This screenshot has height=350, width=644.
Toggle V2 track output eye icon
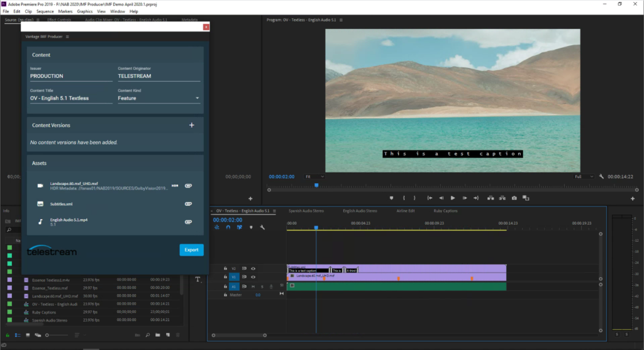coord(253,268)
